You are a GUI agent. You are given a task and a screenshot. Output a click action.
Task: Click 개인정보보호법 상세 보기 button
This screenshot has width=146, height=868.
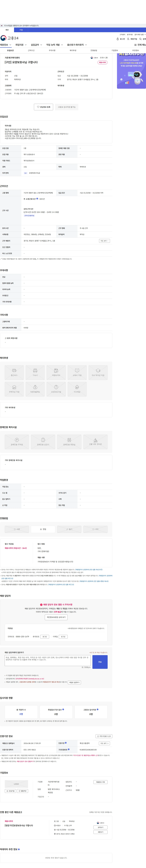pos(56,617)
